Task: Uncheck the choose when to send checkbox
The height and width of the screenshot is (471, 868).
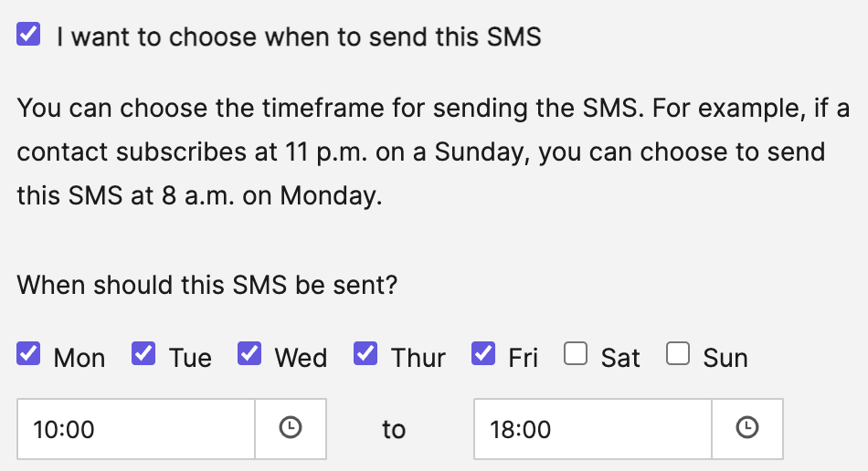Action: click(x=29, y=36)
